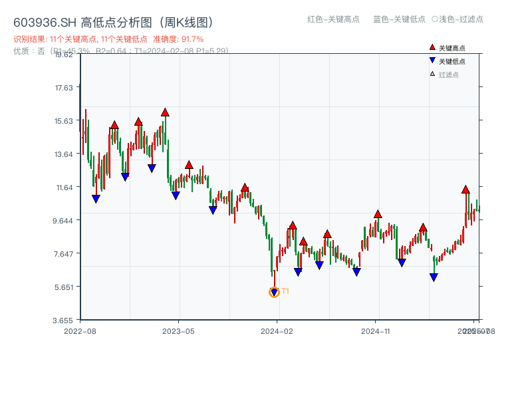532x399 pixels.
Task: Click the 蓝色-关键低点 header text
Action: point(399,19)
